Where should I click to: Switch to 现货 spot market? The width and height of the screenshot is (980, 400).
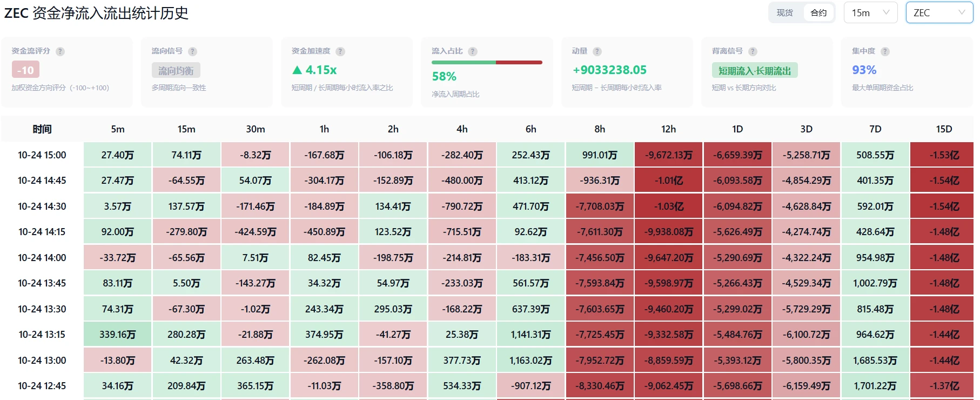click(x=785, y=12)
